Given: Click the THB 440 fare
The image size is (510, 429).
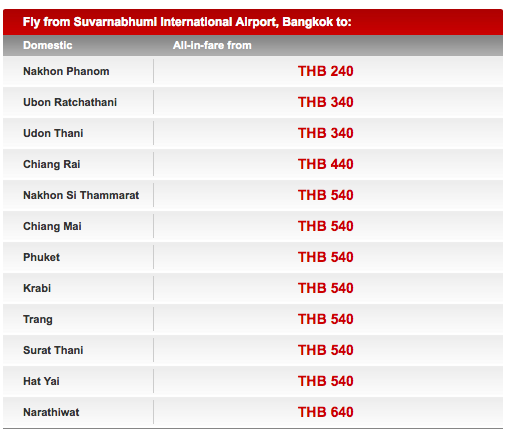Looking at the screenshot, I should click(325, 164).
